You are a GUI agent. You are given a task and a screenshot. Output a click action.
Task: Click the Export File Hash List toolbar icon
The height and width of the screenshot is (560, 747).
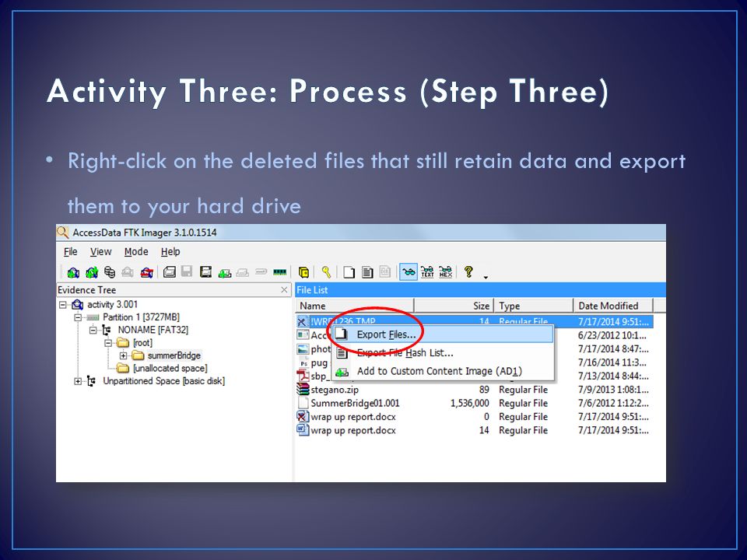(366, 272)
